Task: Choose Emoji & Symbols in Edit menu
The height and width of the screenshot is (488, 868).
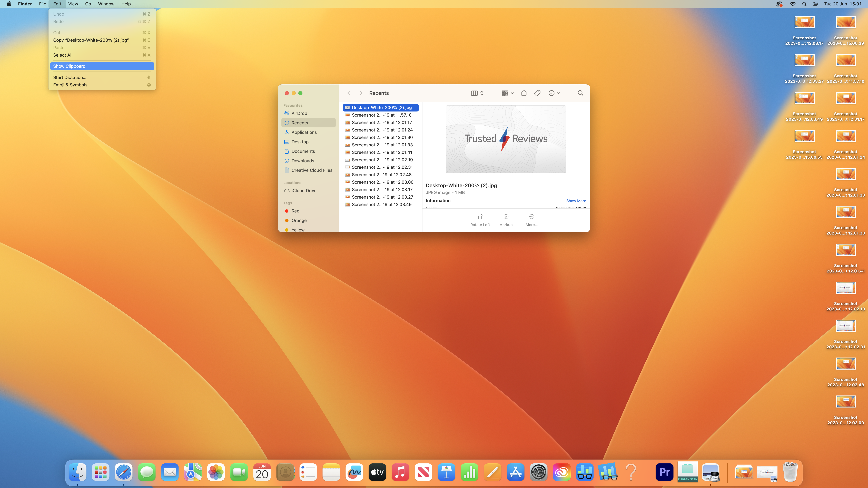Action: coord(102,85)
